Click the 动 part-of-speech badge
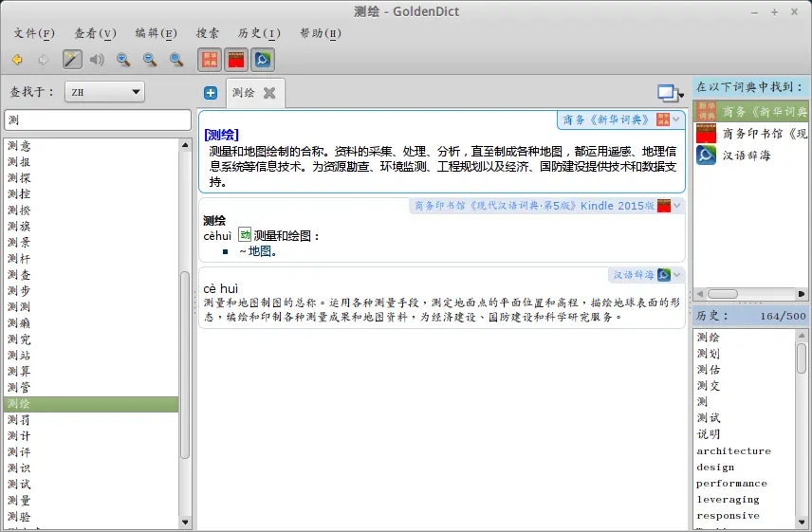 pos(245,235)
